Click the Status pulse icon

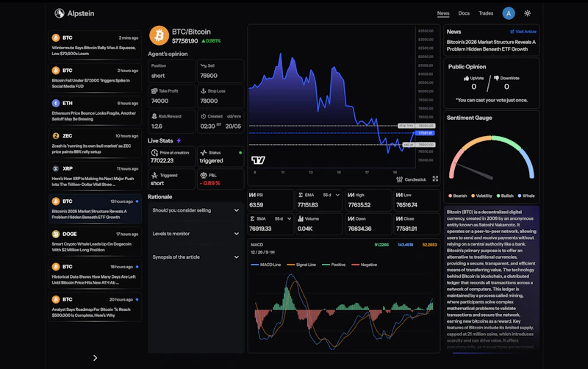(204, 153)
